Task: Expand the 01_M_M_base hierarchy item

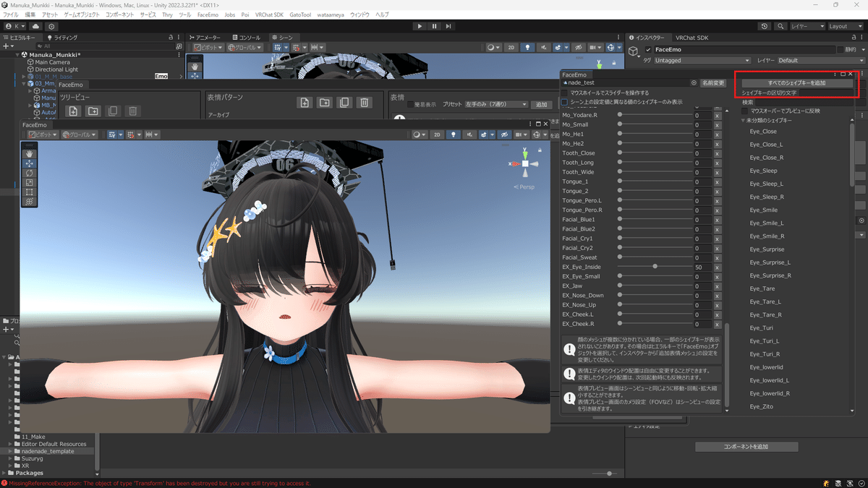Action: pyautogui.click(x=24, y=76)
